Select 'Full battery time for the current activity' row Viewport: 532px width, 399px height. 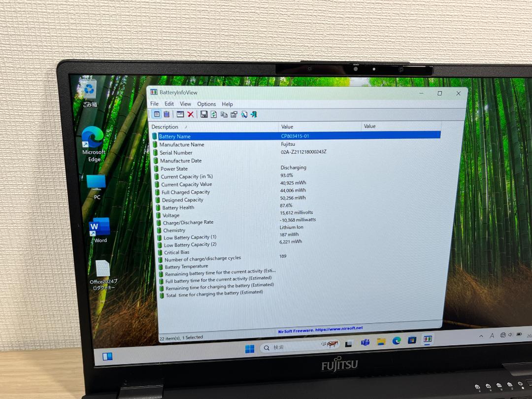coord(296,280)
